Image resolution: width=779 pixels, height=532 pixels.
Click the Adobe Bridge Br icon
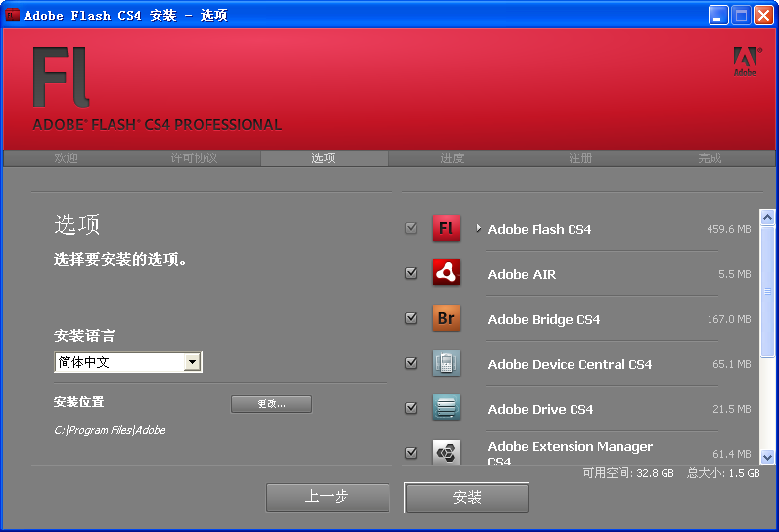445,318
